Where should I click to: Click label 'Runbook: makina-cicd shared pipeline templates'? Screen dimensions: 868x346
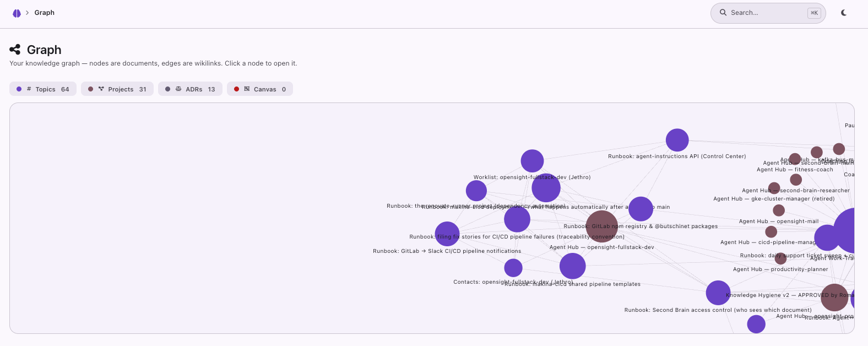coord(573,284)
